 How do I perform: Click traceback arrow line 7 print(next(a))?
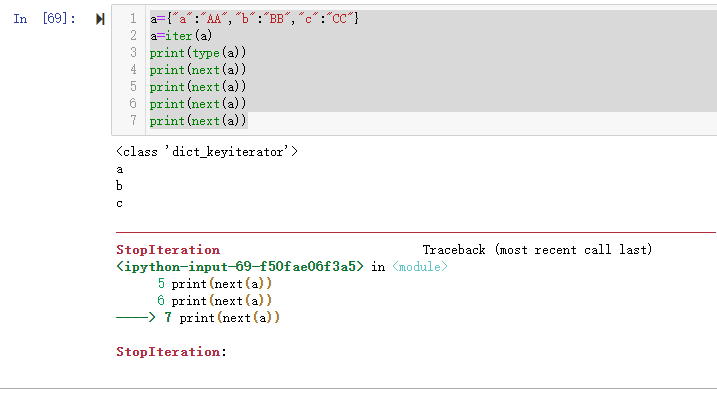[x=198, y=317]
